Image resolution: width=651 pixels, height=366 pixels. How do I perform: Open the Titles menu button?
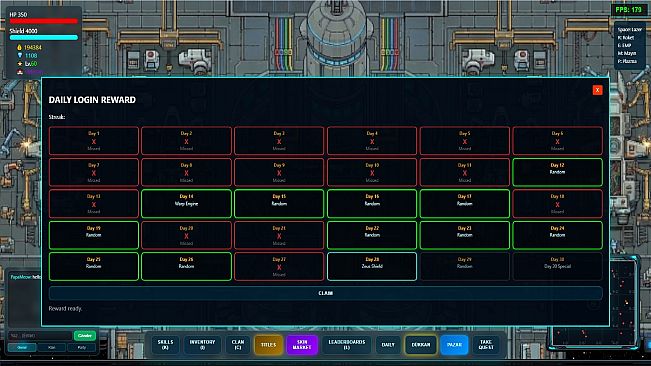click(268, 345)
